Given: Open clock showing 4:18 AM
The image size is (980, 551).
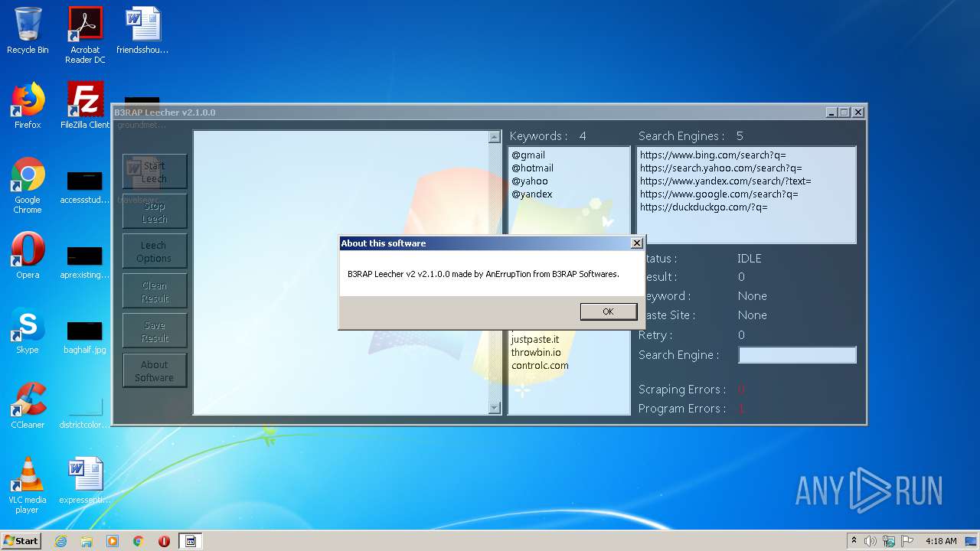Looking at the screenshot, I should click(x=941, y=541).
